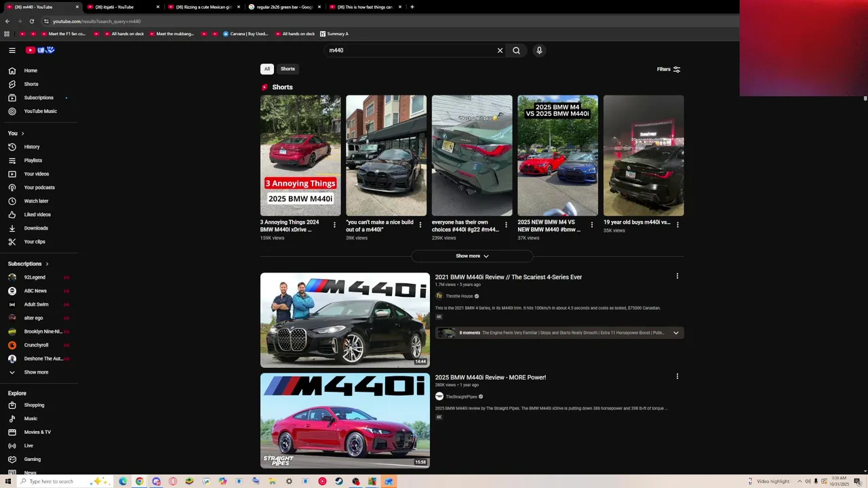Click the YouTube logo
This screenshot has height=488, width=868.
(40, 50)
